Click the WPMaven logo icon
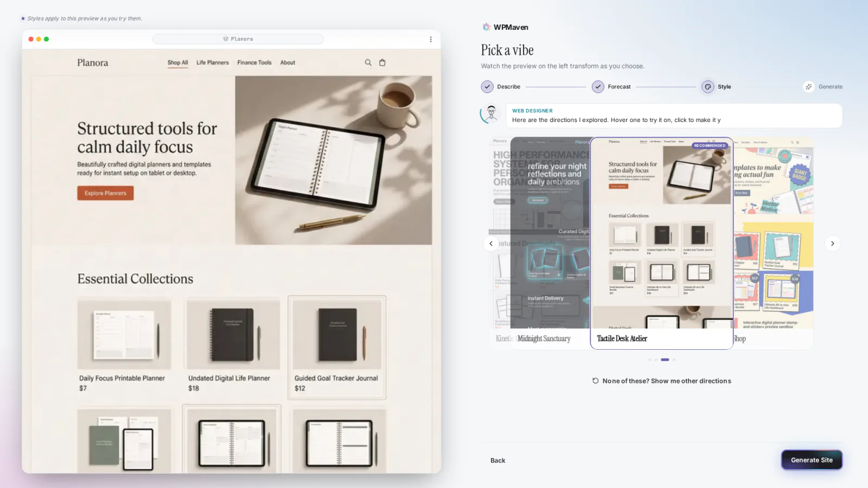The image size is (868, 488). click(486, 27)
